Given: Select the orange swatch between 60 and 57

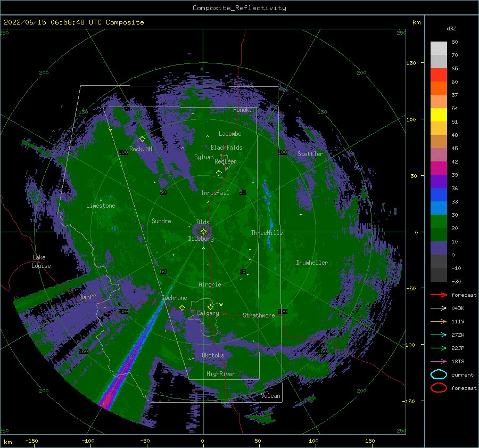Looking at the screenshot, I should coord(439,88).
